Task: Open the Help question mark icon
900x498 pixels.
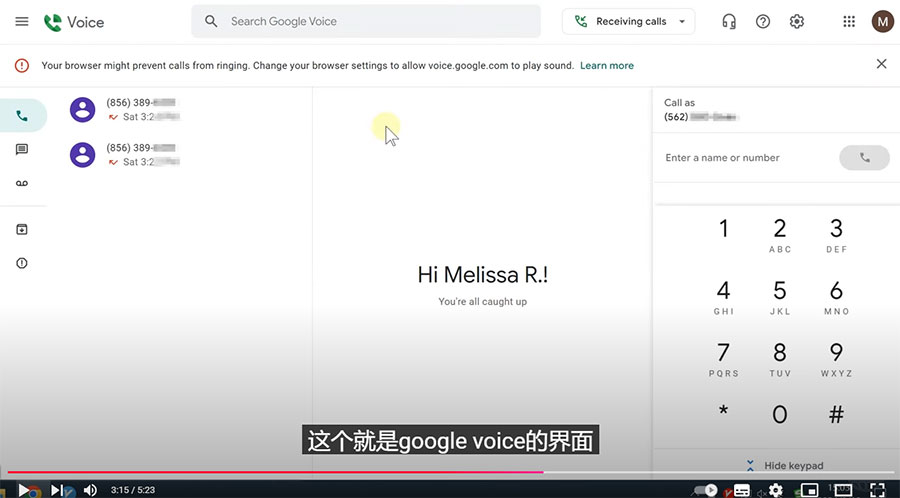Action: pyautogui.click(x=763, y=22)
